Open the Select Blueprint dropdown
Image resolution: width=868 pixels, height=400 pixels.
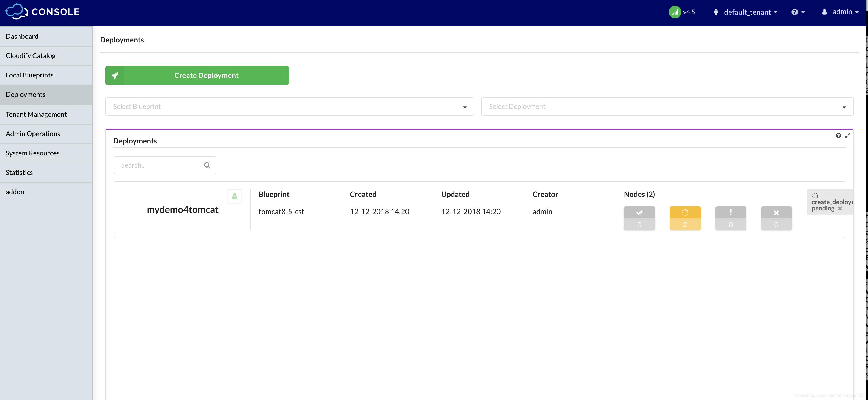click(x=290, y=106)
